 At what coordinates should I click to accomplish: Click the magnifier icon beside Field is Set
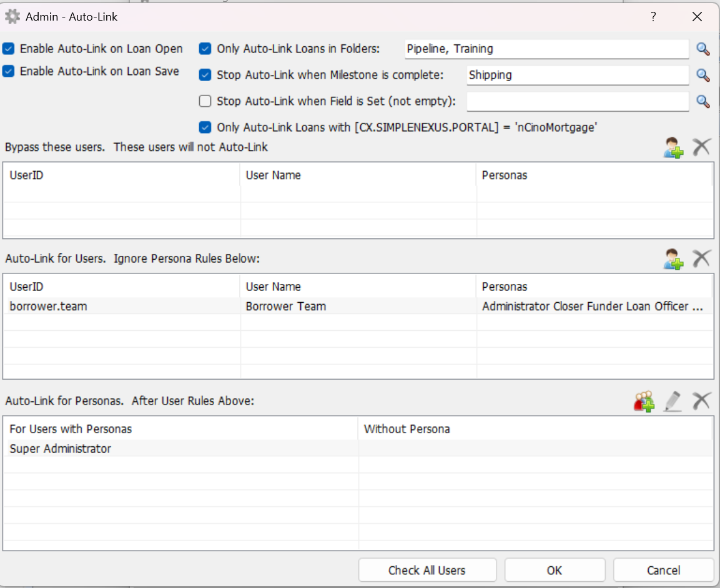[703, 102]
